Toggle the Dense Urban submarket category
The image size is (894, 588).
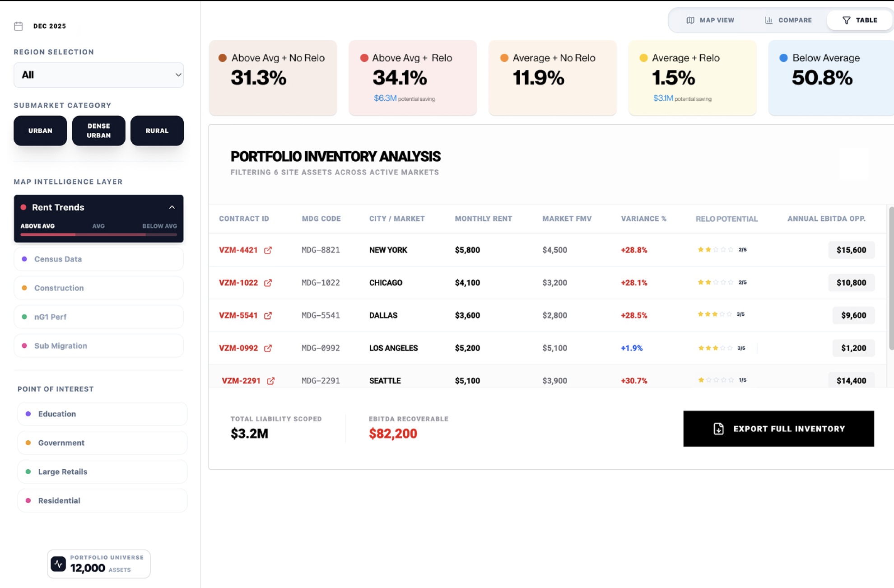[x=98, y=131]
